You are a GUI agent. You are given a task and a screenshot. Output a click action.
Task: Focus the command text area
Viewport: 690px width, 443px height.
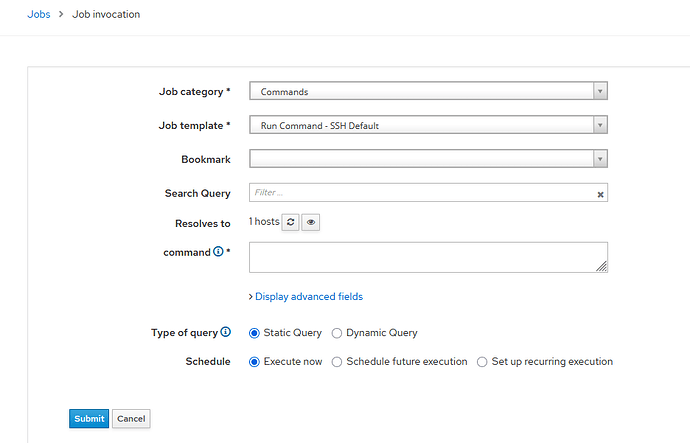coord(428,257)
